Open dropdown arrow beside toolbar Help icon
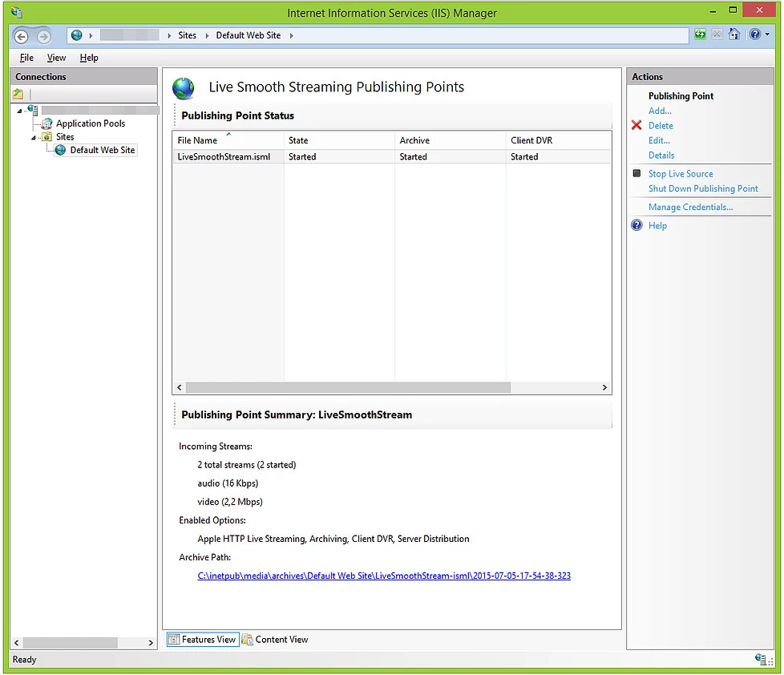Screen dimensions: 784x675 pos(767,34)
